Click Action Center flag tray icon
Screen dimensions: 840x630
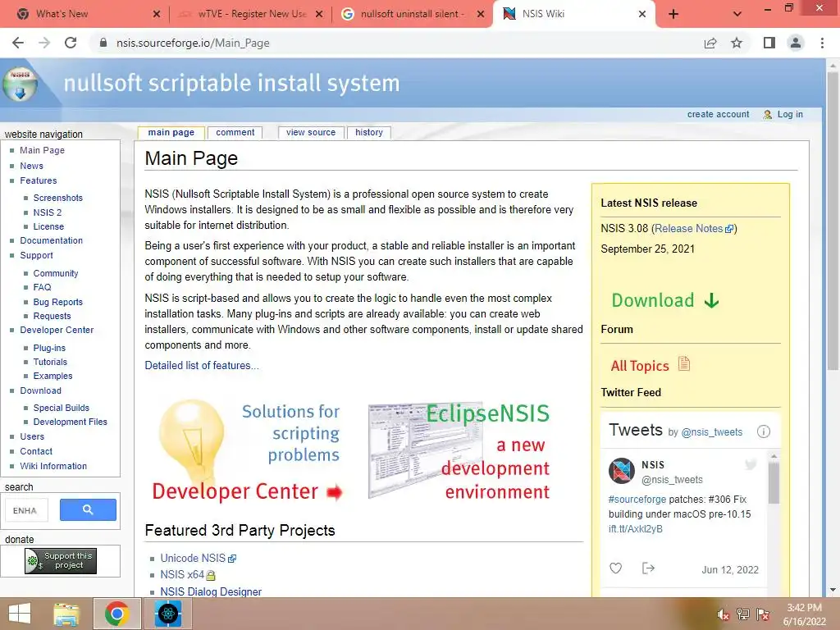click(763, 614)
